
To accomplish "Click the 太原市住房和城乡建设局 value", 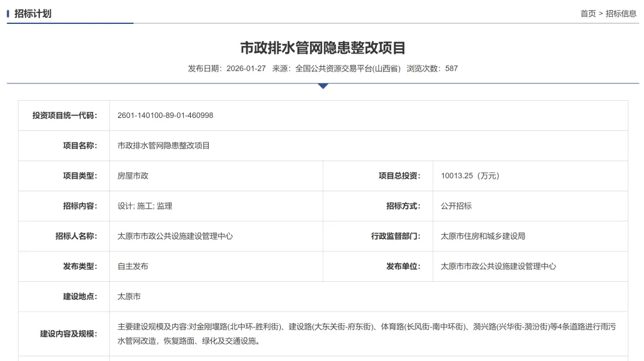I will pos(483,236).
